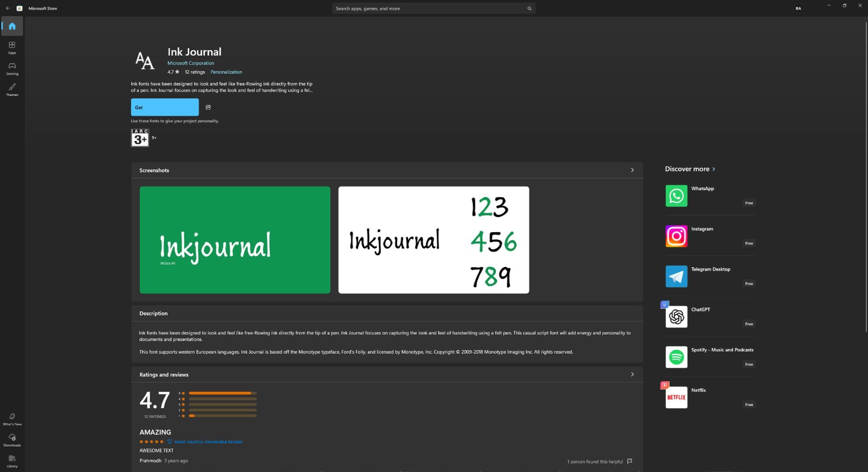
Task: Click the Microsoft Store logo icon
Action: click(x=20, y=8)
